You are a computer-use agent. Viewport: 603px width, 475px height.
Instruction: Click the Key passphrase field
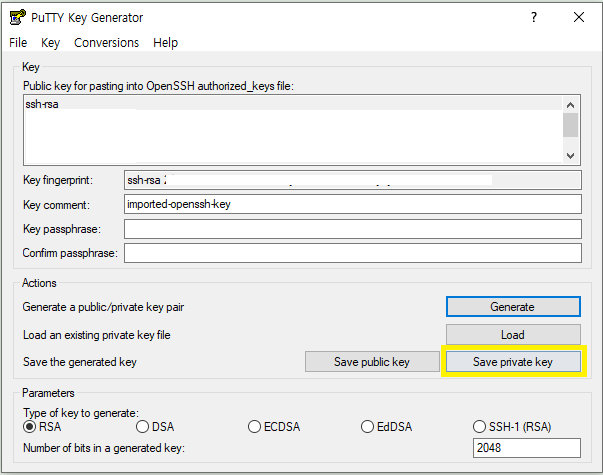pos(353,229)
